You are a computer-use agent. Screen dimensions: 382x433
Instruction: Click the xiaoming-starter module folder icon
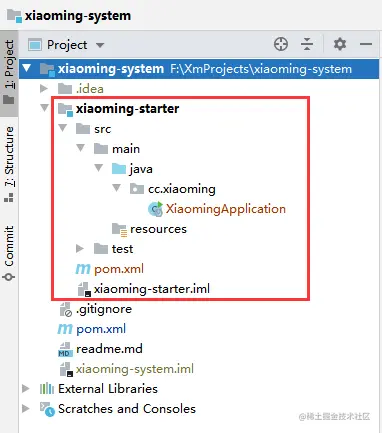(65, 109)
